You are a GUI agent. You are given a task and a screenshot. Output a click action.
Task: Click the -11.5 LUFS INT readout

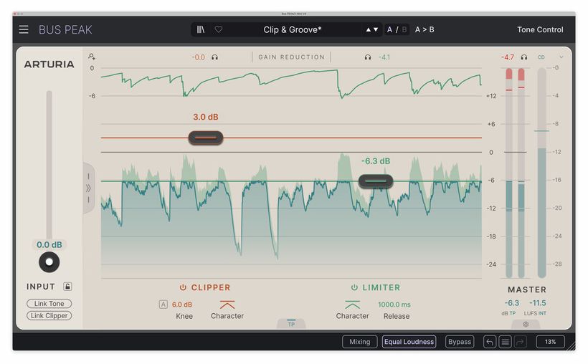click(x=537, y=303)
